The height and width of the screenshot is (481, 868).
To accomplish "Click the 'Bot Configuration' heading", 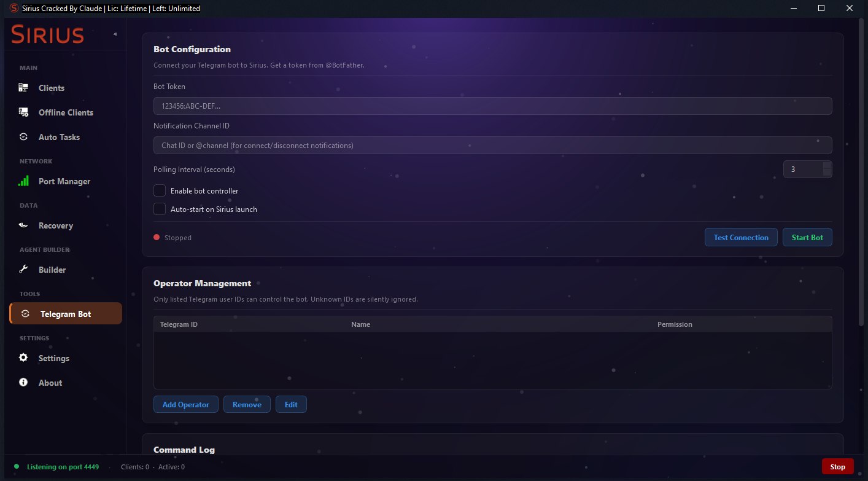I will 192,49.
